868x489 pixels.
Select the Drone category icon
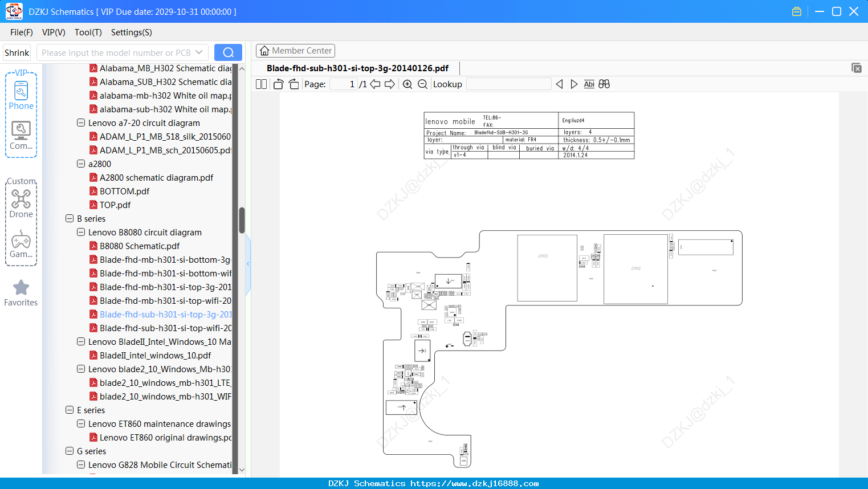point(21,203)
